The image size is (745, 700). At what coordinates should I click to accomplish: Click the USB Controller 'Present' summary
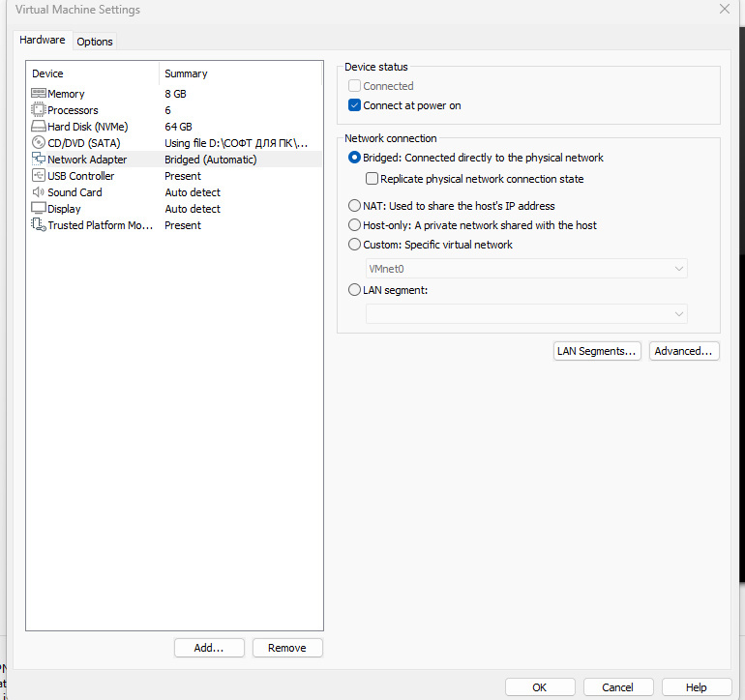coord(183,176)
